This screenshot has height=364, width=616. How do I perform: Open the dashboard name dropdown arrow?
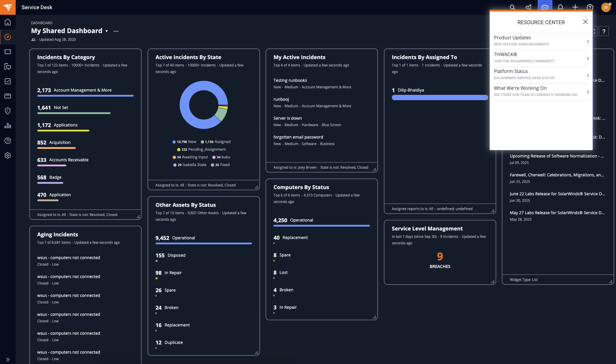click(x=106, y=31)
